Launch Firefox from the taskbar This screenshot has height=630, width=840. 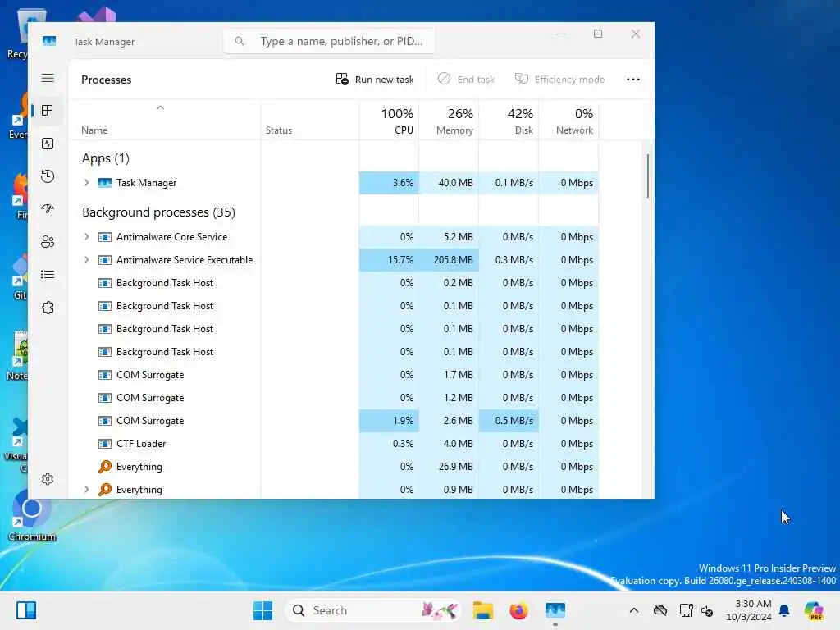click(x=518, y=610)
